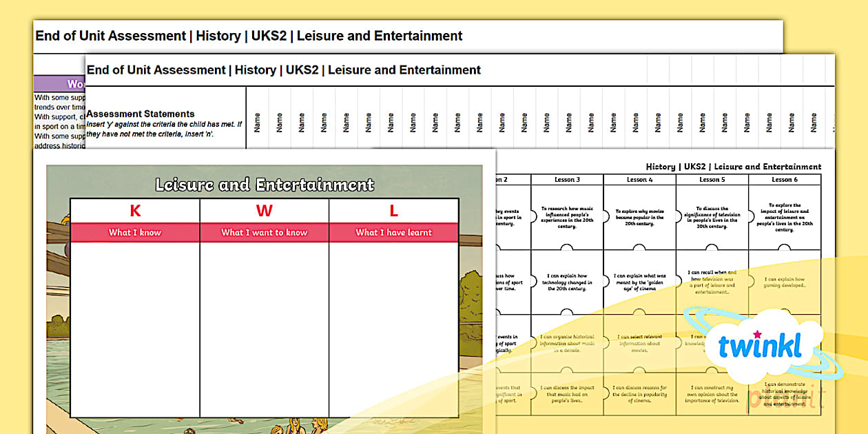The height and width of the screenshot is (434, 868).
Task: Select the Lesson 5 column header
Action: tap(712, 180)
